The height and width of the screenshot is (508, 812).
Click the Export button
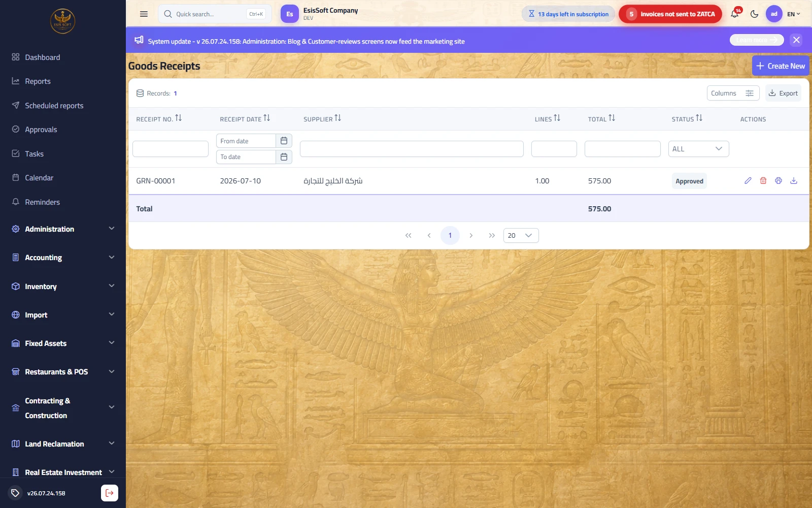coord(783,93)
